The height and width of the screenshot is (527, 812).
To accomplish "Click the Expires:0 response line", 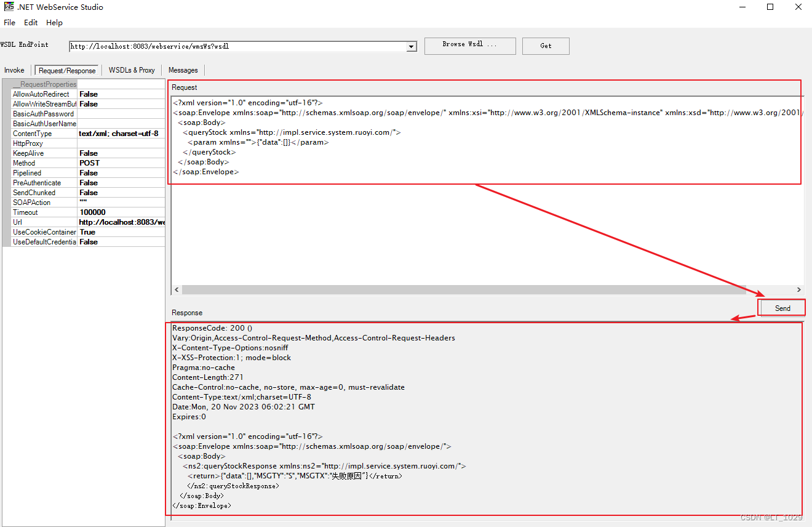I will 189,417.
